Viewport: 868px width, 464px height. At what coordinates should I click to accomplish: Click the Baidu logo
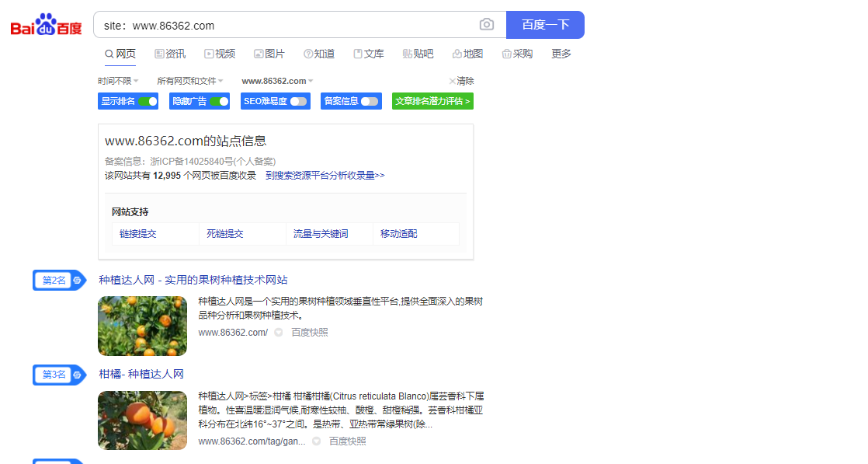[x=46, y=25]
